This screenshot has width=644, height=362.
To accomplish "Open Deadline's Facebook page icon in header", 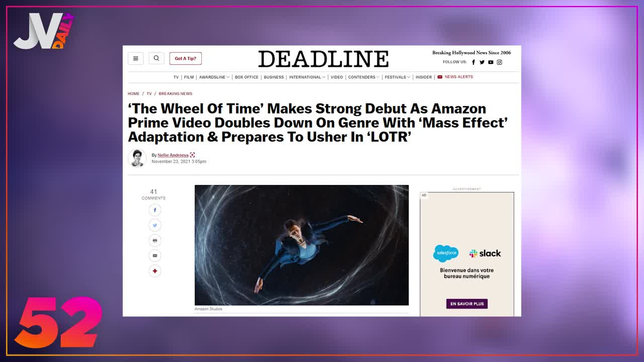I will 473,62.
